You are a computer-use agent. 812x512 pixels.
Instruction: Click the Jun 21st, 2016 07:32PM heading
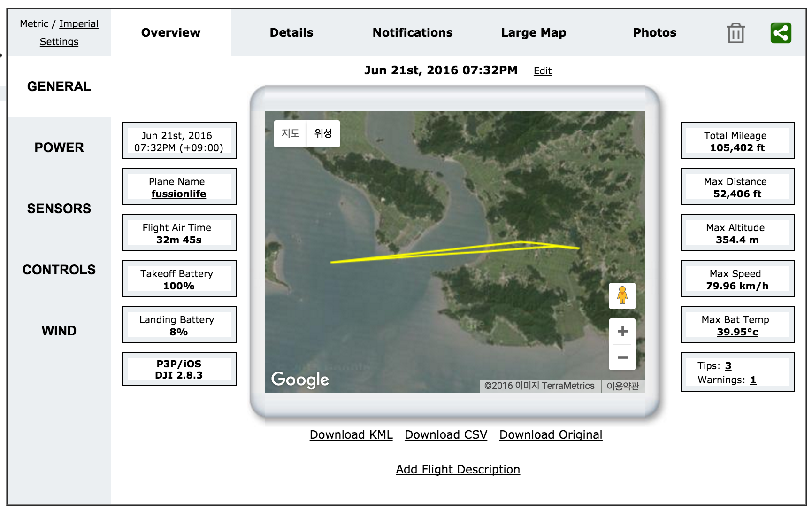441,70
